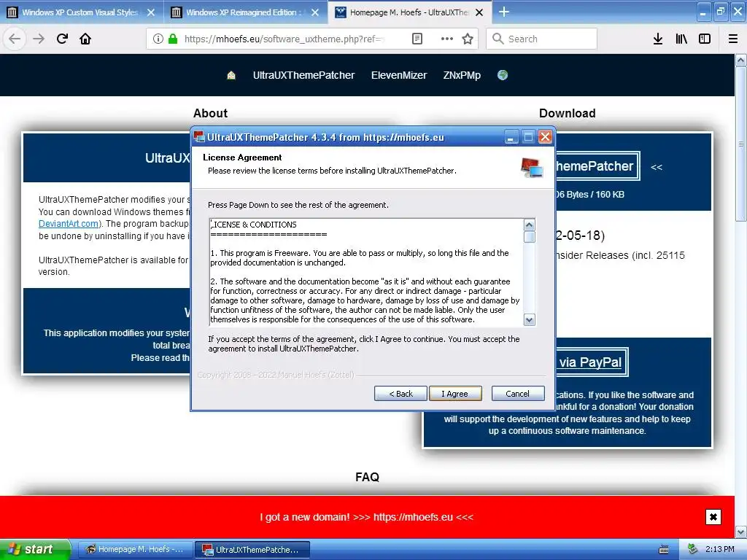Click the 2:13 PM taskbar clock
Viewport: 747px width, 560px height.
pyautogui.click(x=720, y=549)
